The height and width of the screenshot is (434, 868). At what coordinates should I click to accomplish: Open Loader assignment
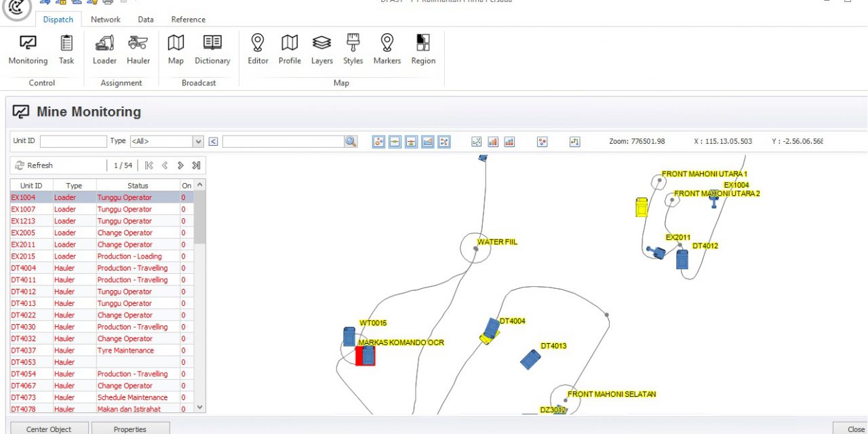click(x=104, y=50)
